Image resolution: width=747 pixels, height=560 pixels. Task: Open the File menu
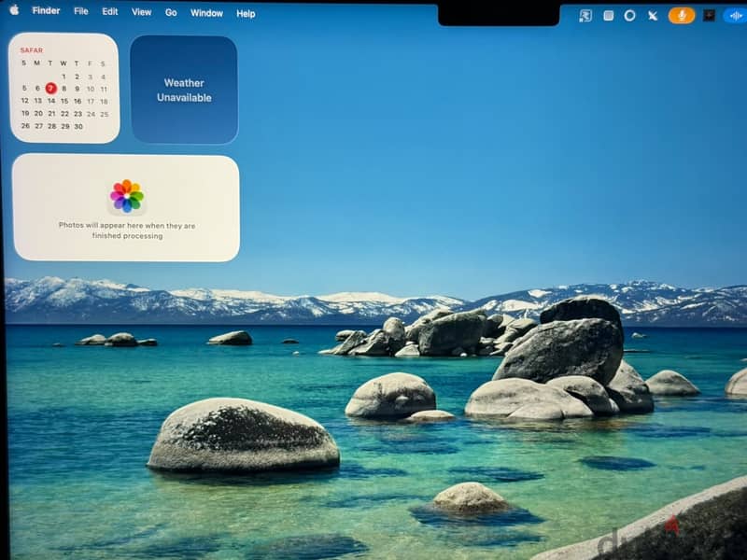(x=81, y=11)
